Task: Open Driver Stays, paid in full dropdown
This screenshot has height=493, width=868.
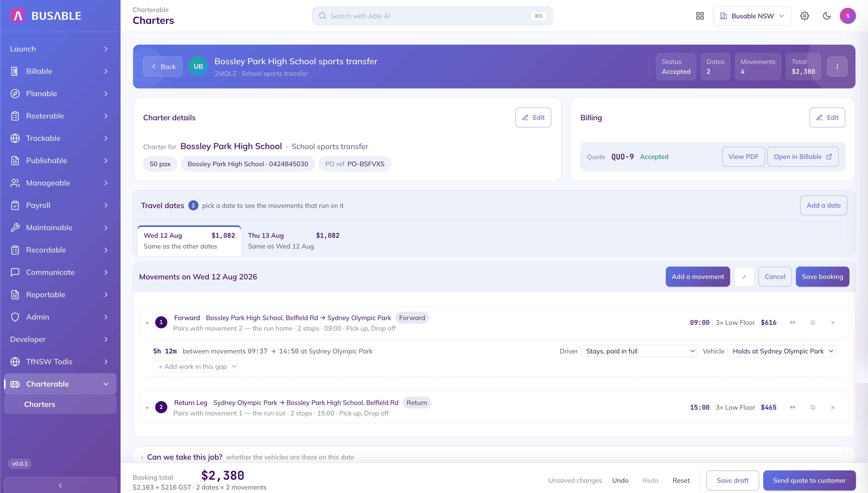Action: coord(639,351)
